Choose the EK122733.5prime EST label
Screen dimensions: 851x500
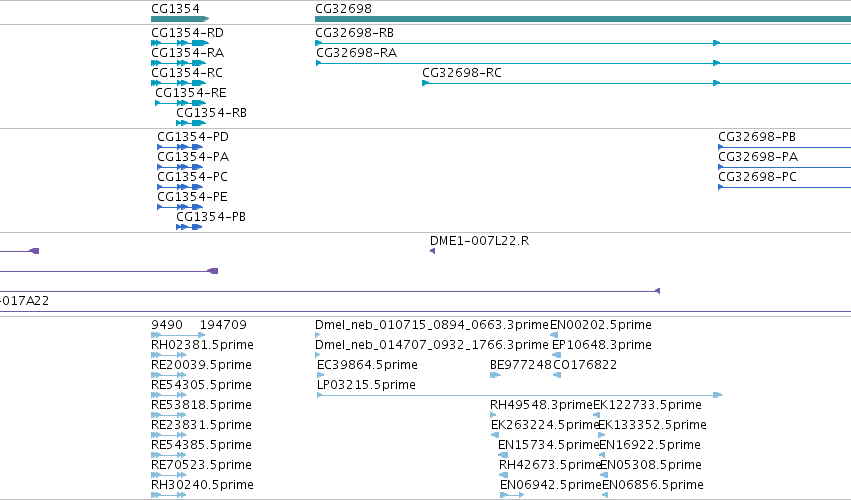[647, 406]
